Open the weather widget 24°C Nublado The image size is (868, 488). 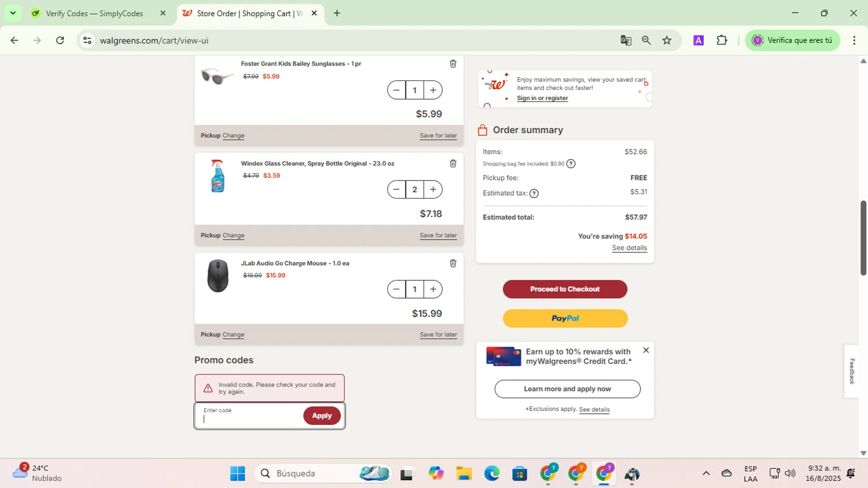(x=38, y=473)
